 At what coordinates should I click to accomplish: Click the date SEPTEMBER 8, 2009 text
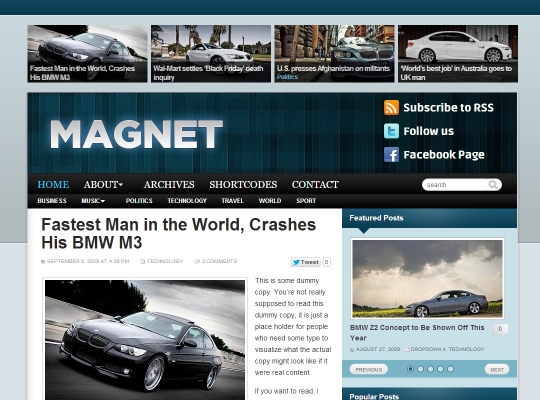[88, 261]
